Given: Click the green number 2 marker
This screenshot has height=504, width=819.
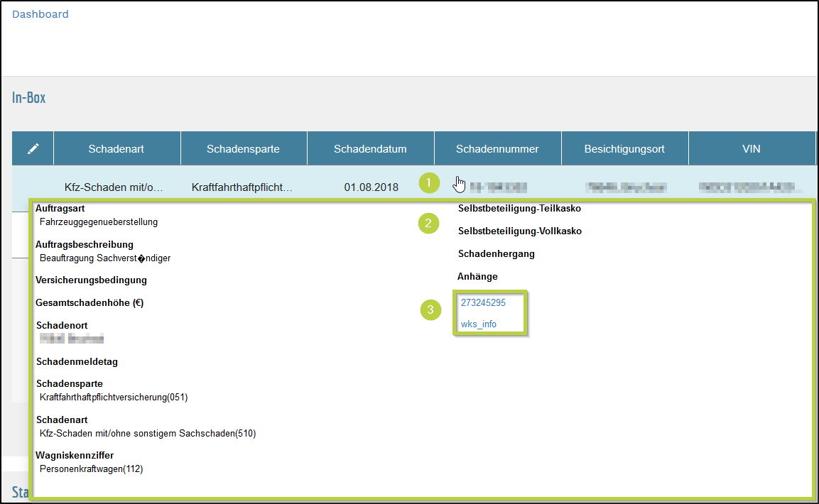Looking at the screenshot, I should point(428,224).
